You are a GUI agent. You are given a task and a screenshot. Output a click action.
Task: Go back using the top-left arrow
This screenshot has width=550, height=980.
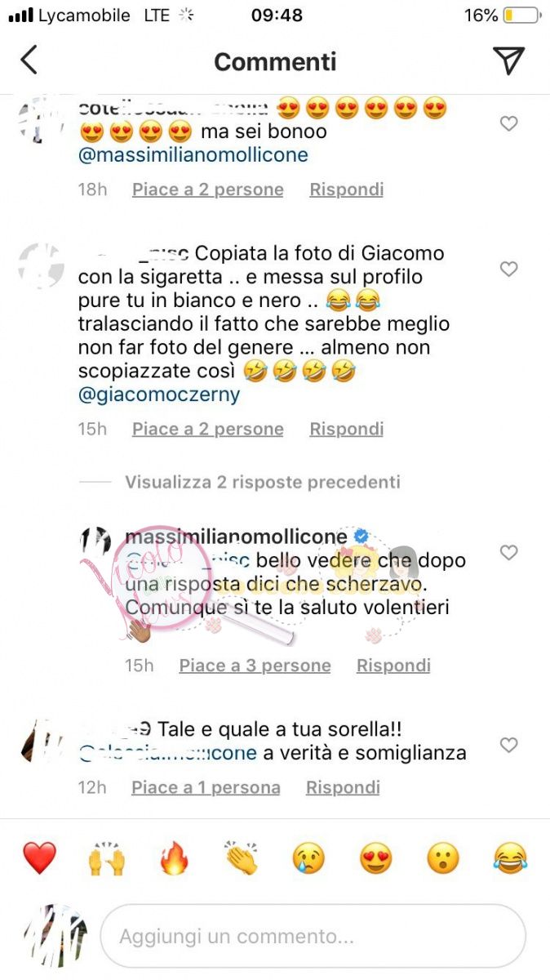[x=29, y=60]
